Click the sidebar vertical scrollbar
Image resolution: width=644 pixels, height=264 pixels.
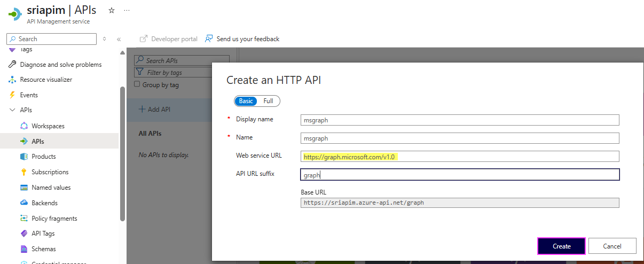coord(123,154)
